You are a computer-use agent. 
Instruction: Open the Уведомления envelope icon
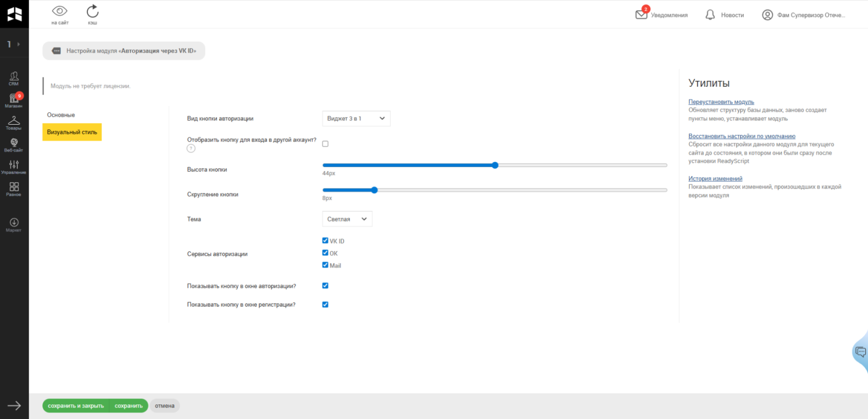click(x=641, y=15)
